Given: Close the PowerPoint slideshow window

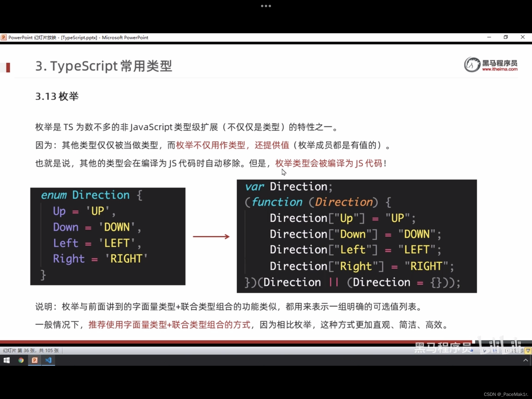Looking at the screenshot, I should tap(523, 37).
